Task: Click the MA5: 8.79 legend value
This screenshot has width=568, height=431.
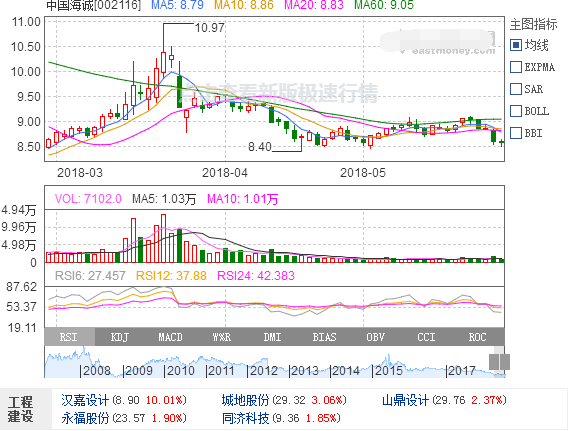Action: click(178, 5)
